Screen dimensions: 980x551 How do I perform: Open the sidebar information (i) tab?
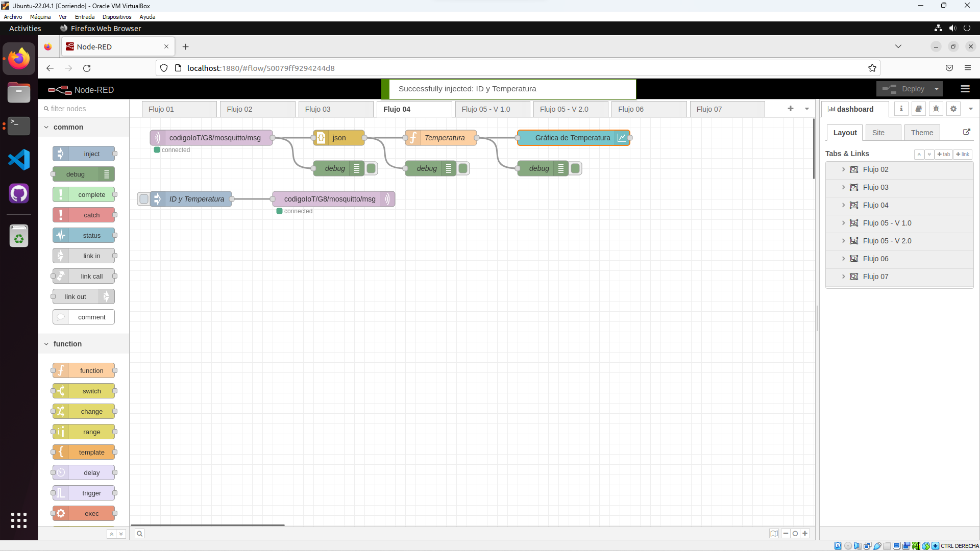[x=901, y=109]
